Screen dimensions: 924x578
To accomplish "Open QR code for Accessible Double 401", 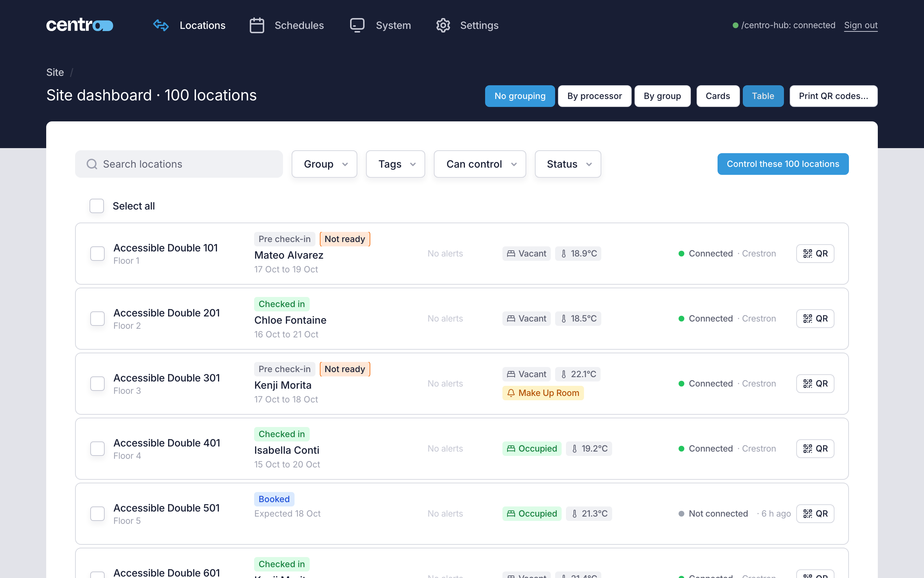I will [815, 448].
